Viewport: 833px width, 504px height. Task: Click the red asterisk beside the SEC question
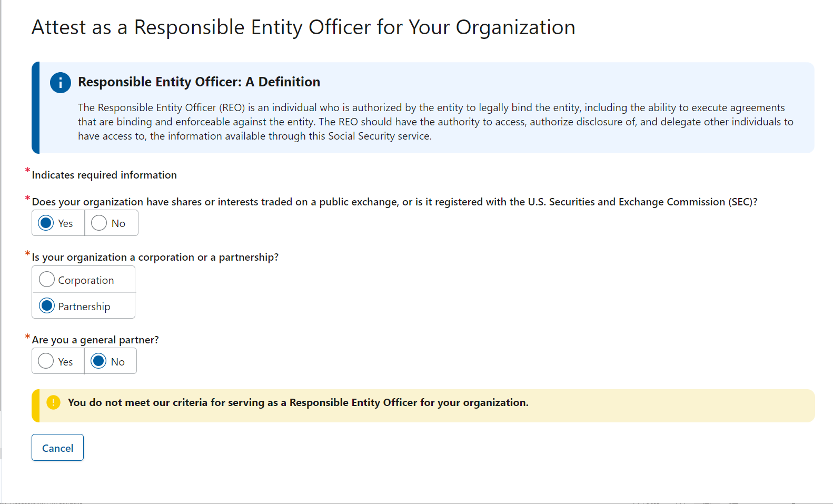tap(27, 198)
